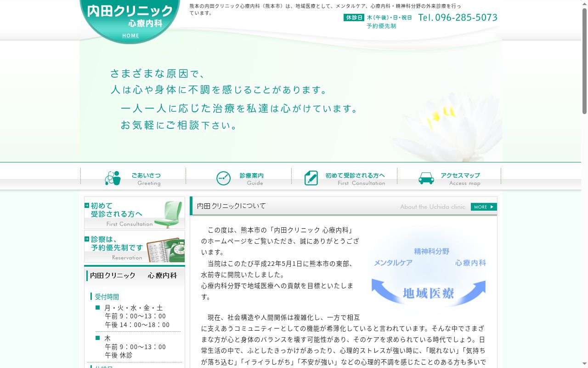Click the 精神科分野 label in diagram
Image resolution: width=588 pixels, height=368 pixels.
(432, 251)
